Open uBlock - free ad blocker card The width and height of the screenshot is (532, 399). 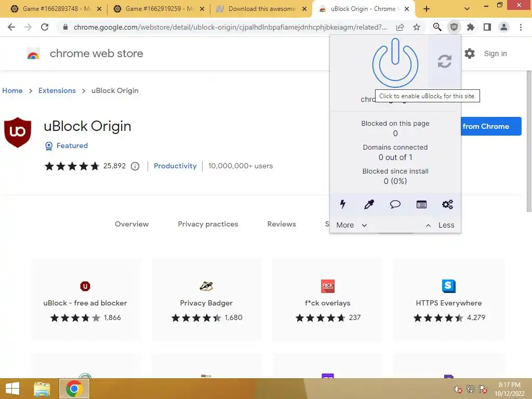click(85, 299)
